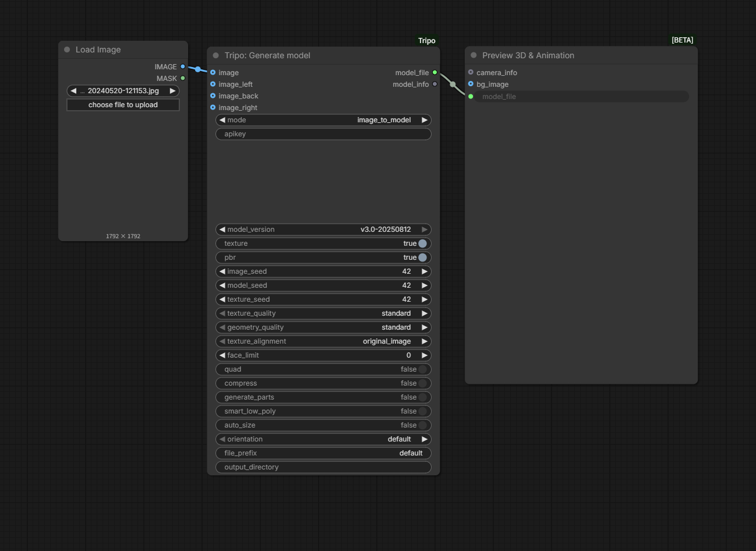Increase texture_seed with right arrow
756x551 pixels.
(x=425, y=299)
